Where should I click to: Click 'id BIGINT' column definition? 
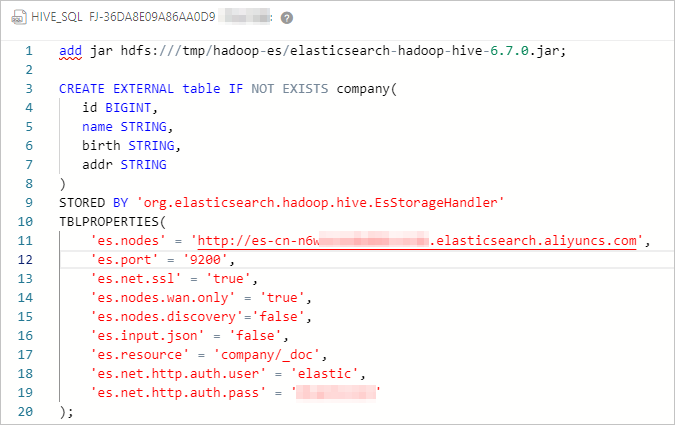tap(120, 108)
